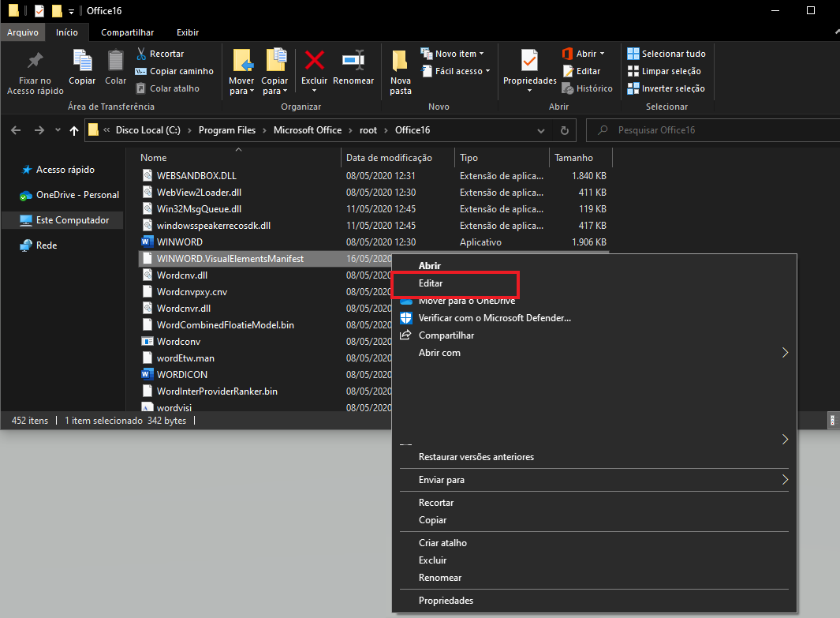Click Microsoft Office in the address path
Image resolution: width=840 pixels, height=618 pixels.
click(x=308, y=130)
